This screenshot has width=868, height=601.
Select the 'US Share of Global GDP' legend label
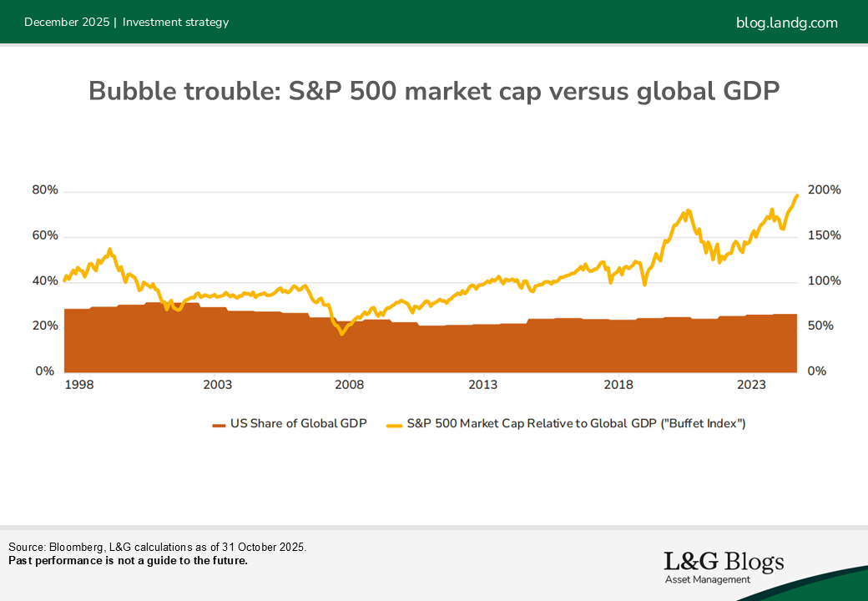pyautogui.click(x=297, y=424)
